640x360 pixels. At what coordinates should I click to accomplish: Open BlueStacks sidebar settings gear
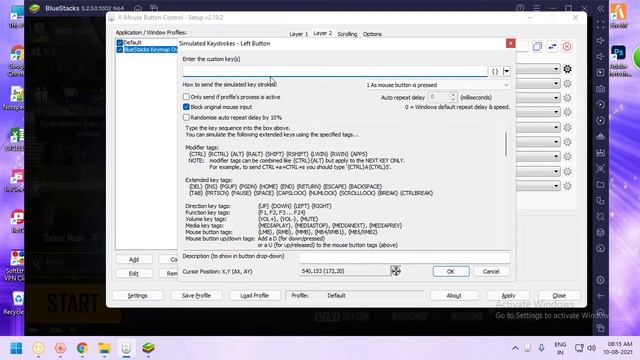[x=600, y=280]
